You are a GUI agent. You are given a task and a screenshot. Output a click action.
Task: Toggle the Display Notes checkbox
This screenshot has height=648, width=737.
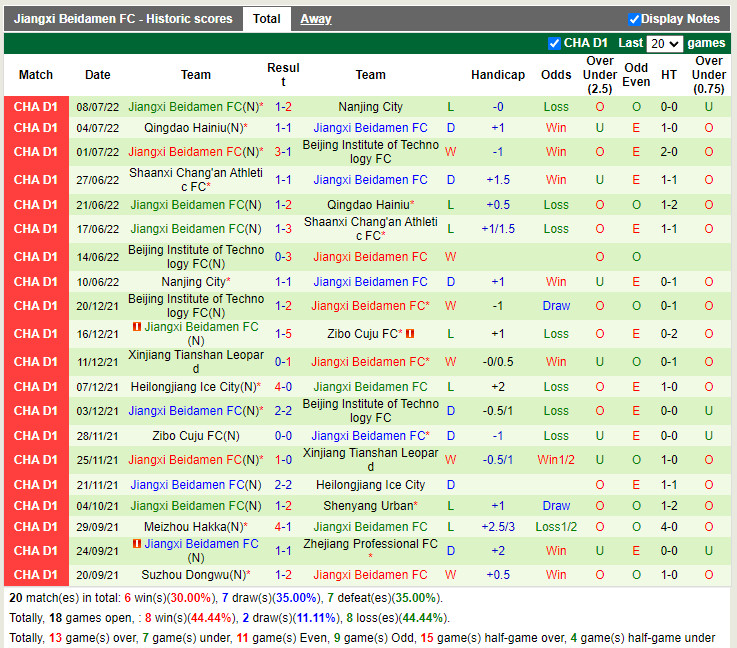(x=634, y=19)
